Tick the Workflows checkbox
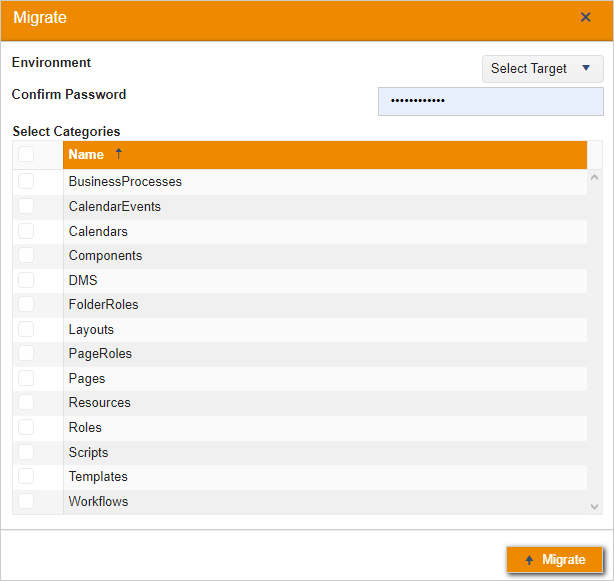The width and height of the screenshot is (614, 581). [26, 501]
